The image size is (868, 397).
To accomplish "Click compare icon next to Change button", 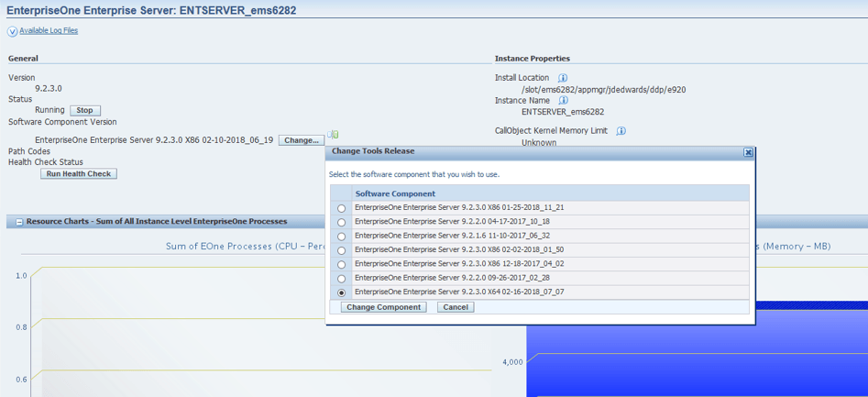I will pos(333,134).
